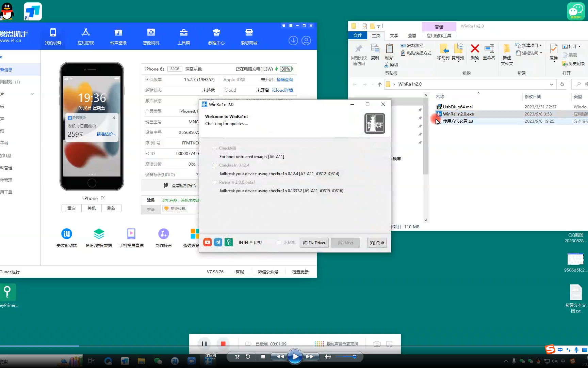Click 复制 in the Explorer ribbon
Screen dimensions: 588x368
click(375, 52)
